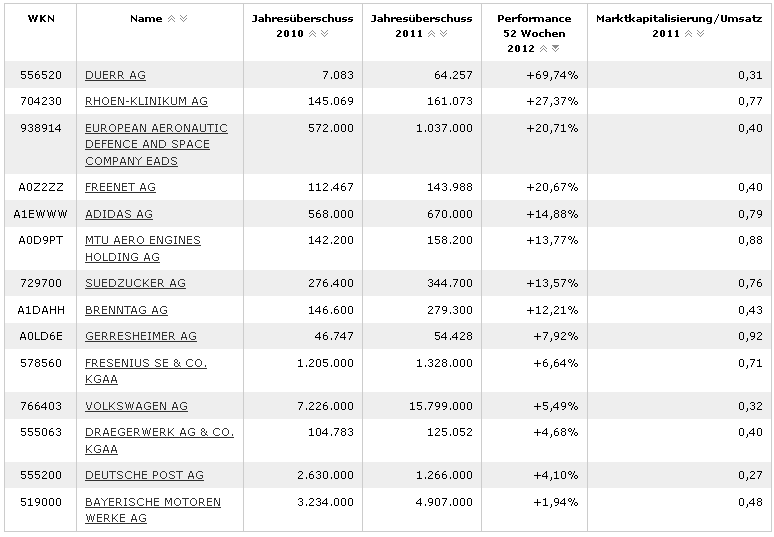Open RHOEN-KLINIKUM AG stock page

tap(146, 101)
